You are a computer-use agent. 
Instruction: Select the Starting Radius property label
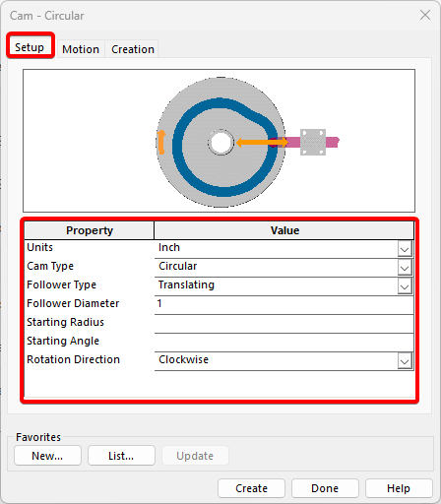point(65,322)
